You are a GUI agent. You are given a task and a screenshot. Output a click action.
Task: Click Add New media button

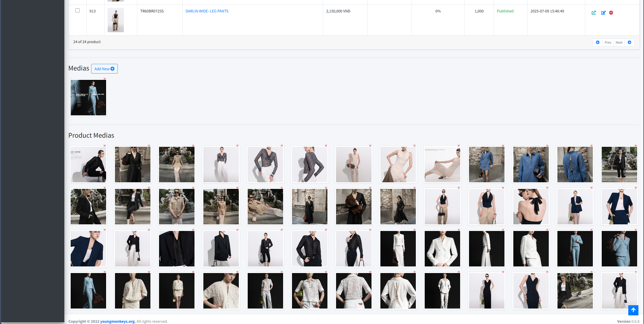104,69
